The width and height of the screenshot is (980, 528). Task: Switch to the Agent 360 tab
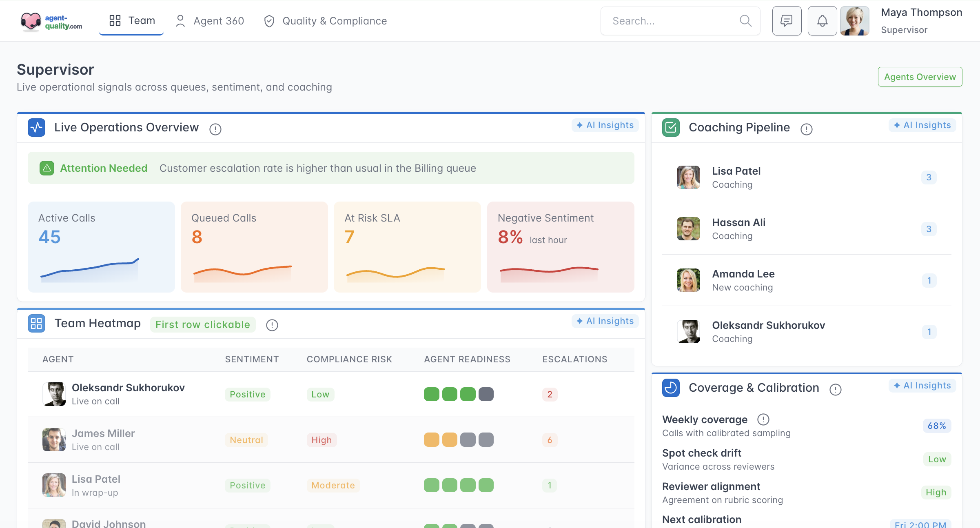pos(210,21)
